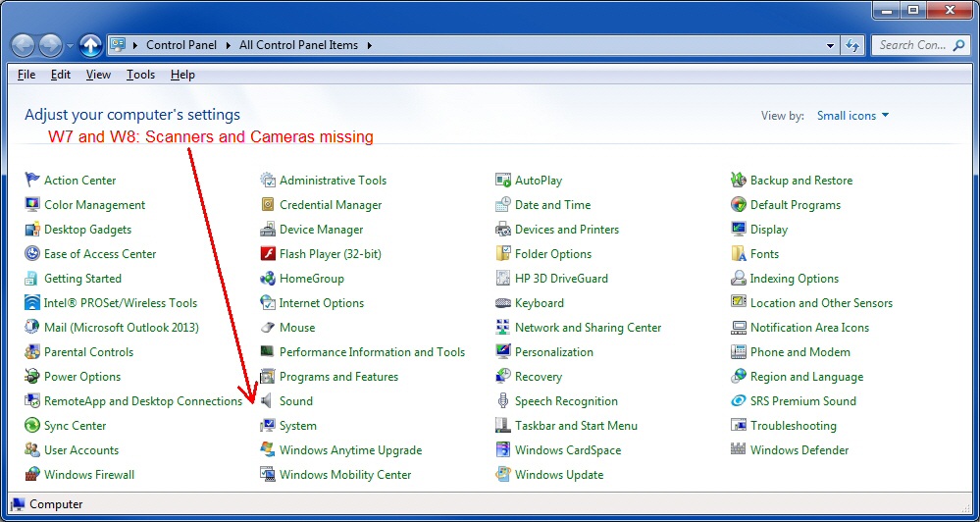Click the Power Options icon

31,377
